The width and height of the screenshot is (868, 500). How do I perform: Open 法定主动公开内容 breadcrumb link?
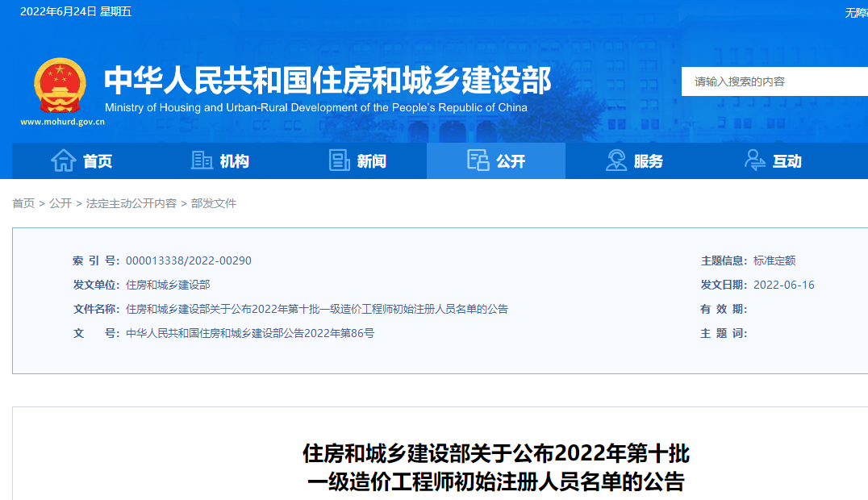tap(131, 203)
